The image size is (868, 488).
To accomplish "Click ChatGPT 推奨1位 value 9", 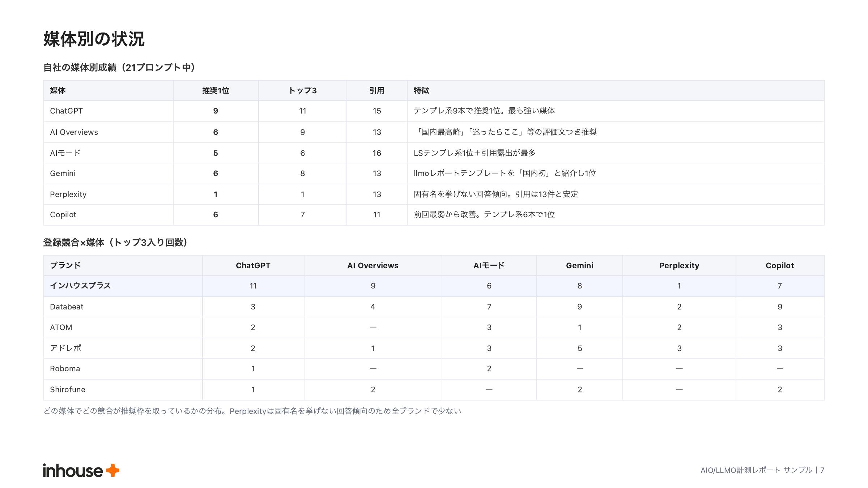I will tap(216, 111).
